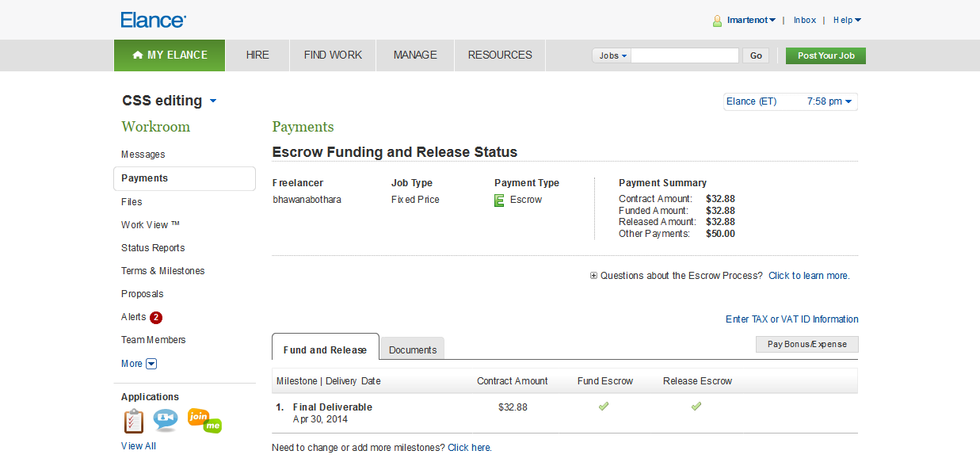This screenshot has width=980, height=466.
Task: Launch the video chat application icon
Action: click(x=166, y=419)
